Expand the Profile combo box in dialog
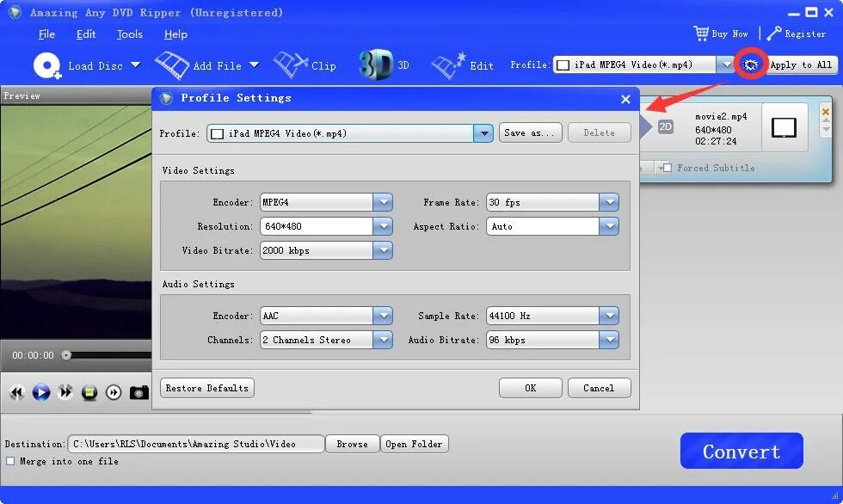Image resolution: width=843 pixels, height=504 pixels. [x=483, y=133]
